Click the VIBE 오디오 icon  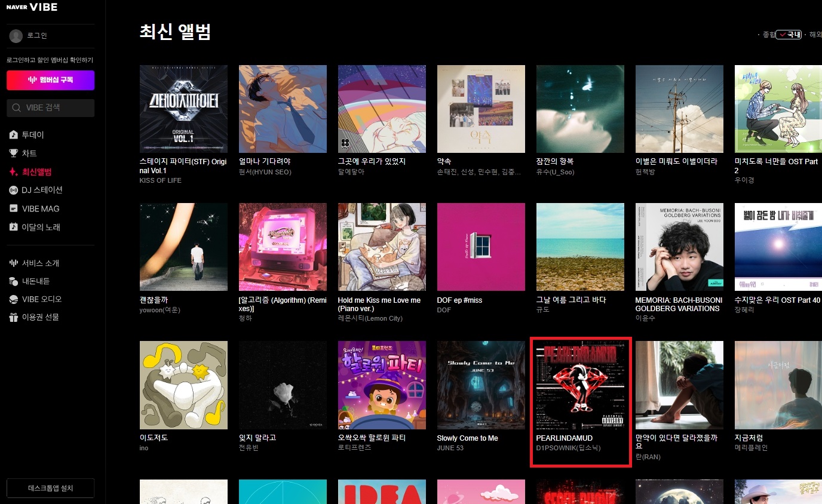(14, 299)
